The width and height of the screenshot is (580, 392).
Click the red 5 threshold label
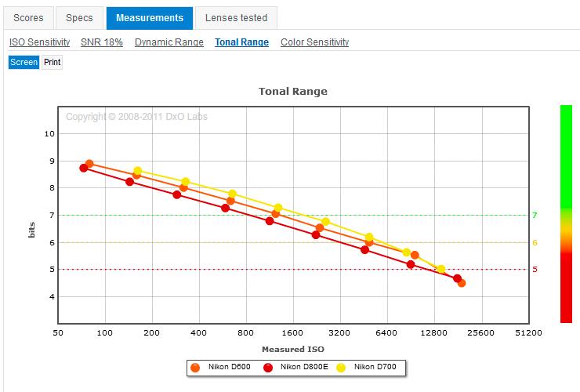535,270
